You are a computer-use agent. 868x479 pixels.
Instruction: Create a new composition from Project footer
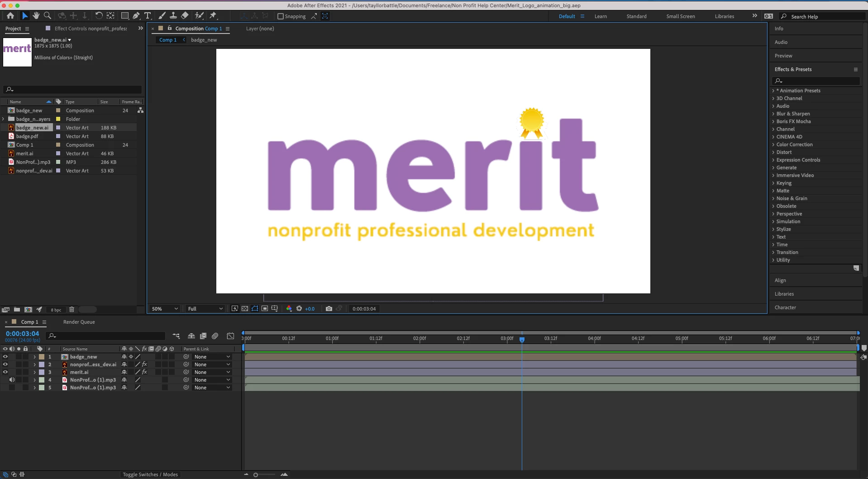28,310
